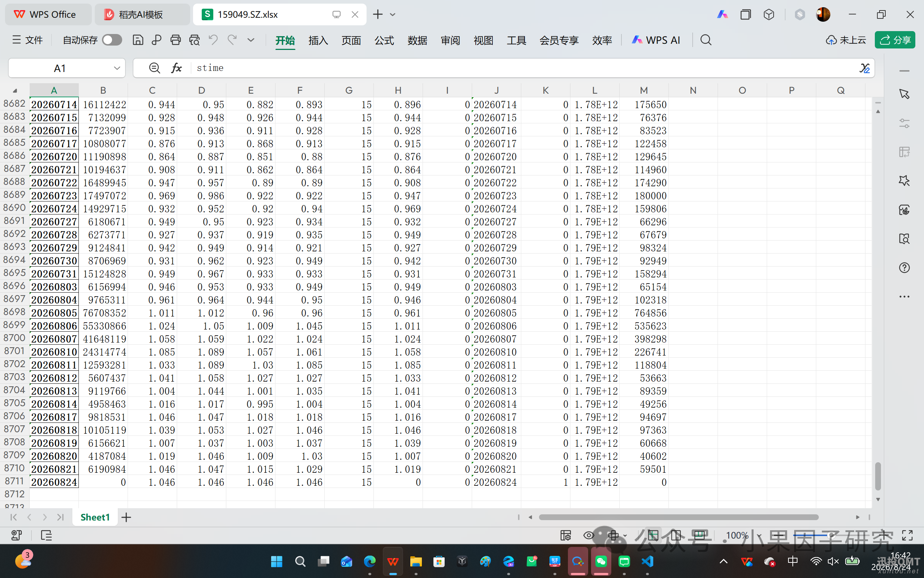Open the side panel selection arrow tool

(904, 94)
